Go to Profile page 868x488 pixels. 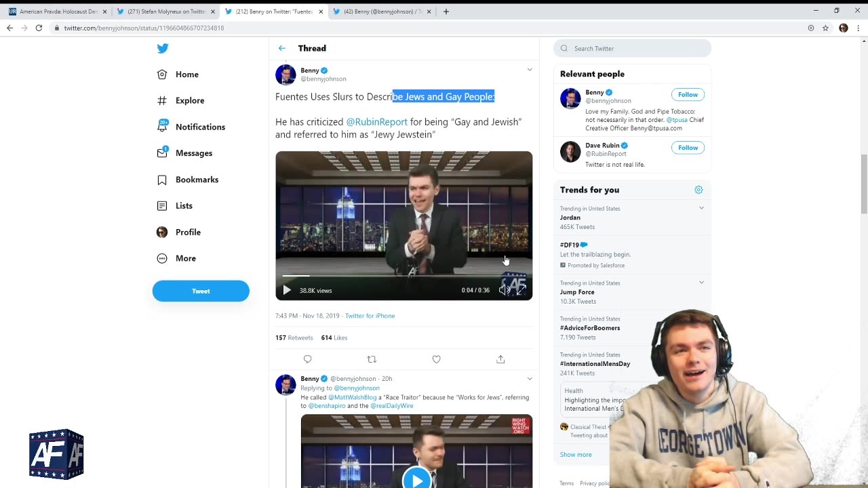point(178,232)
